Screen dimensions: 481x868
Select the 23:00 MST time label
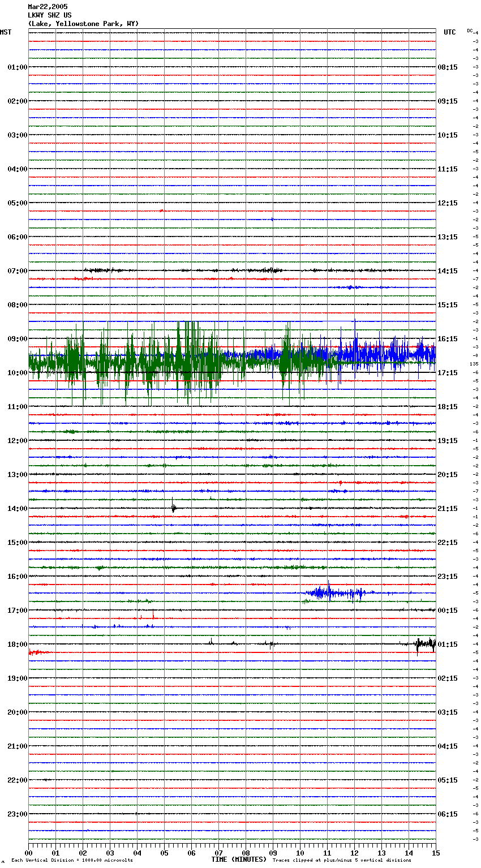pyautogui.click(x=18, y=814)
